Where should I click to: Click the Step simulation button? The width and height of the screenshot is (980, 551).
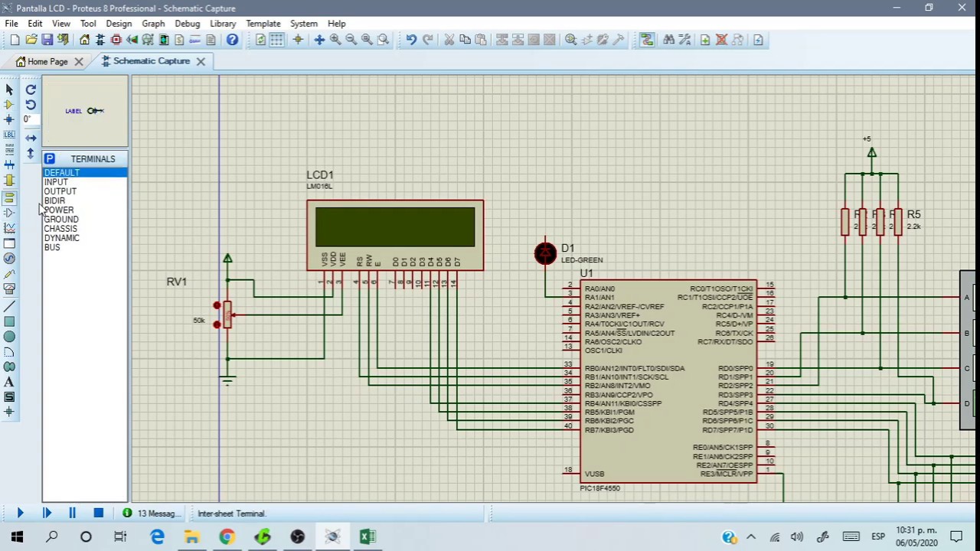coord(47,514)
